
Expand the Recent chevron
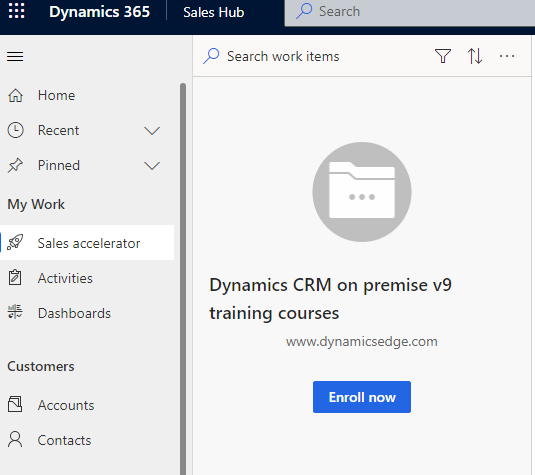[152, 131]
